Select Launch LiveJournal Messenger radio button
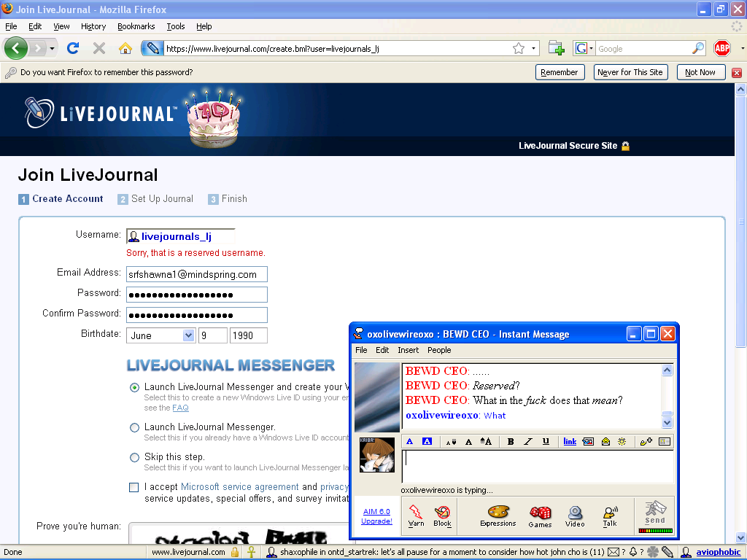The height and width of the screenshot is (560, 747). [x=134, y=427]
